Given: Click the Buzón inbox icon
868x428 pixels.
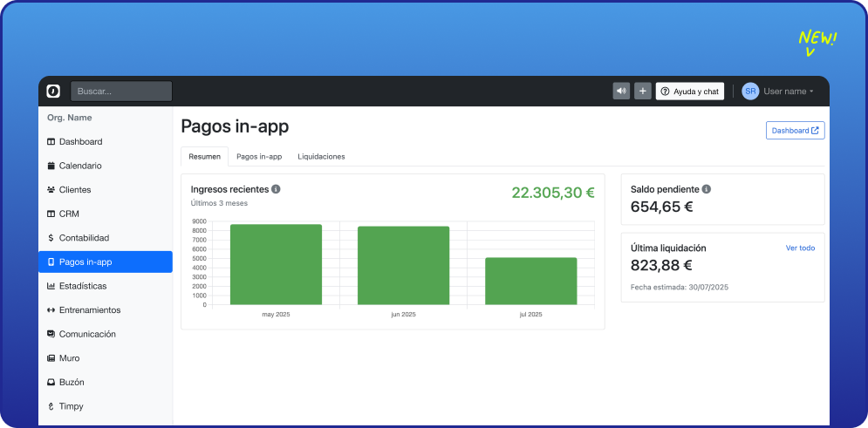Looking at the screenshot, I should point(51,382).
